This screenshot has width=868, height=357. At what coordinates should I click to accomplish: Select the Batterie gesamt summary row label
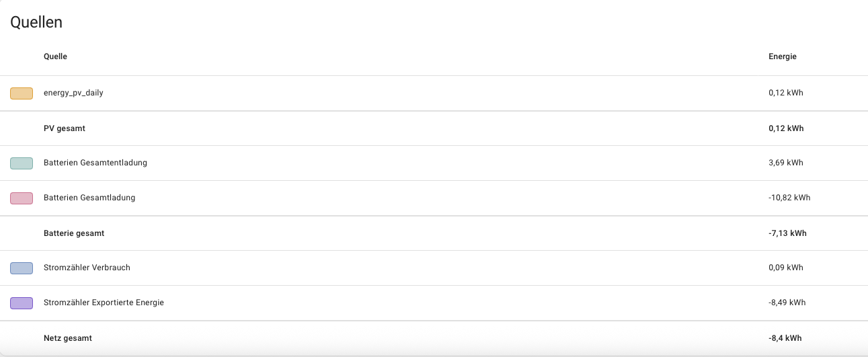(74, 233)
